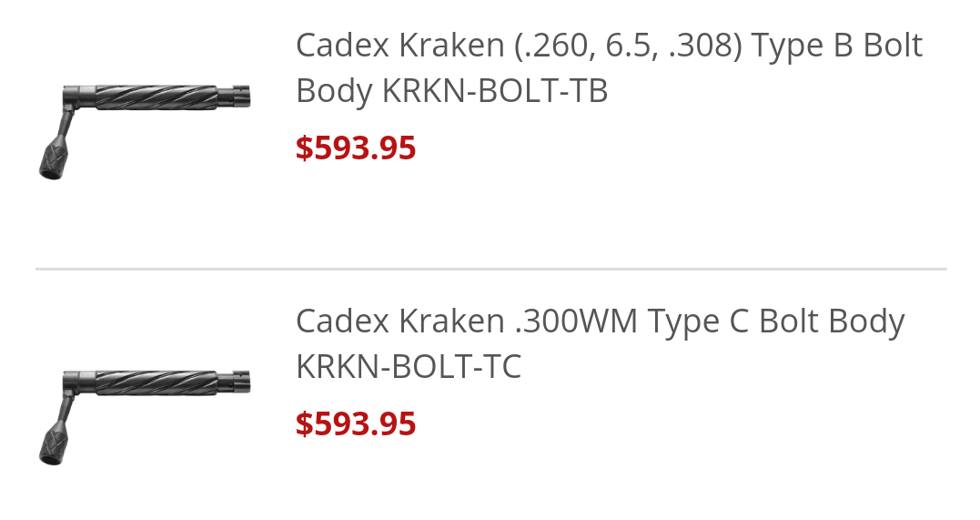Click the bolt knob in the Type C image
Viewport: 980px width, 520px height.
click(x=54, y=445)
